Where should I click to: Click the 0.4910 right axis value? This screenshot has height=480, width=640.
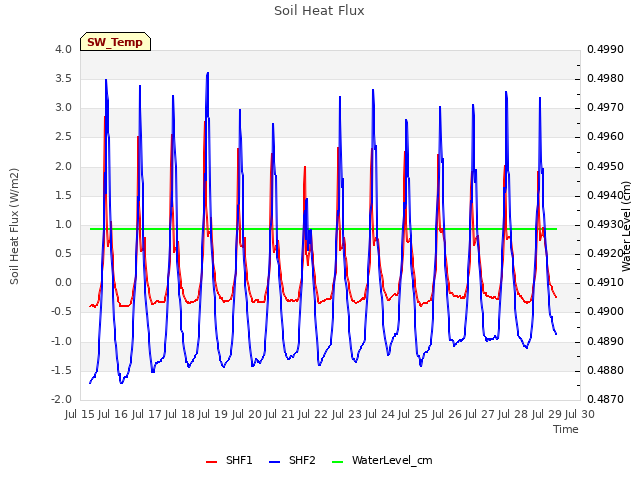tap(605, 282)
